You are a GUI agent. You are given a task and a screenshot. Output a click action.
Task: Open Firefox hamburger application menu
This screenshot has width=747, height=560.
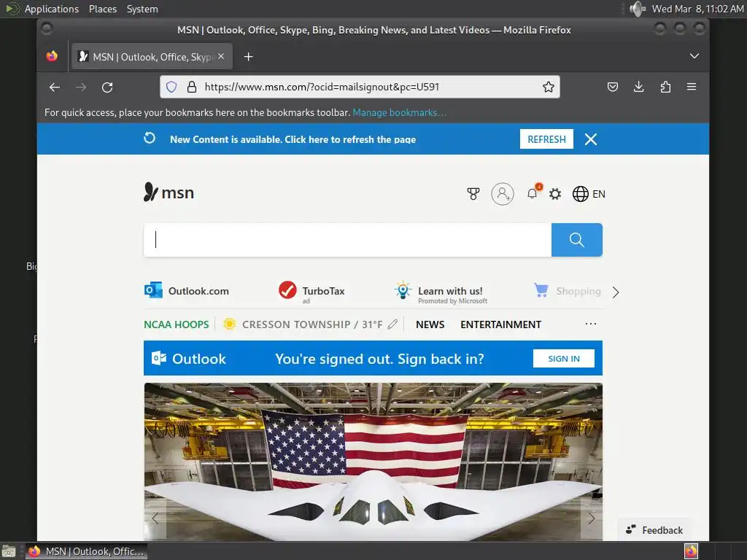(692, 87)
